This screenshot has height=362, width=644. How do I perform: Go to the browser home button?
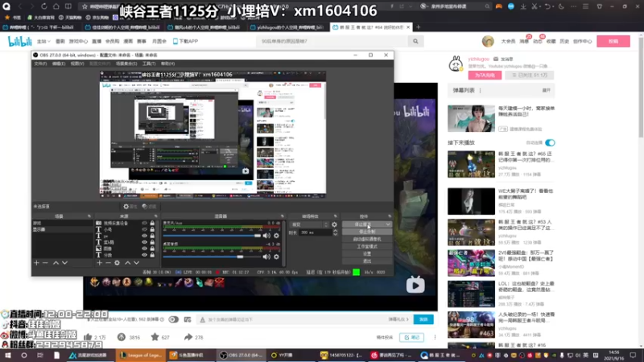coord(56,6)
